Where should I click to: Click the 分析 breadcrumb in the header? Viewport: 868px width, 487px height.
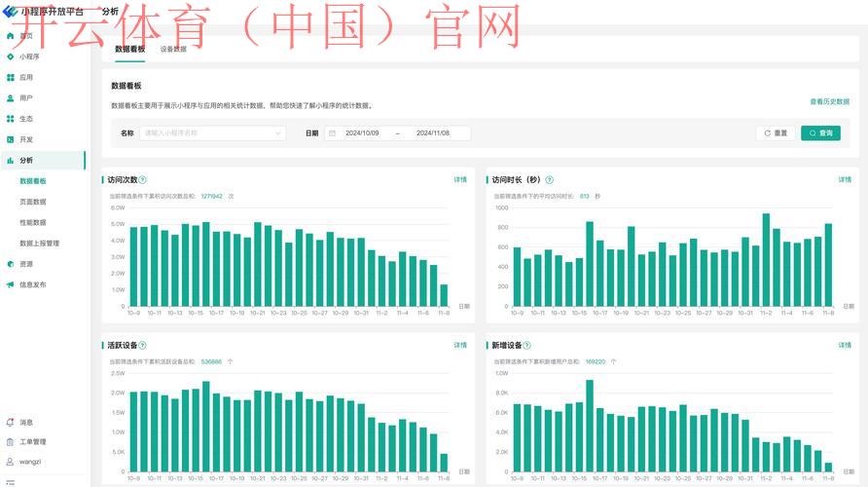pyautogui.click(x=110, y=11)
